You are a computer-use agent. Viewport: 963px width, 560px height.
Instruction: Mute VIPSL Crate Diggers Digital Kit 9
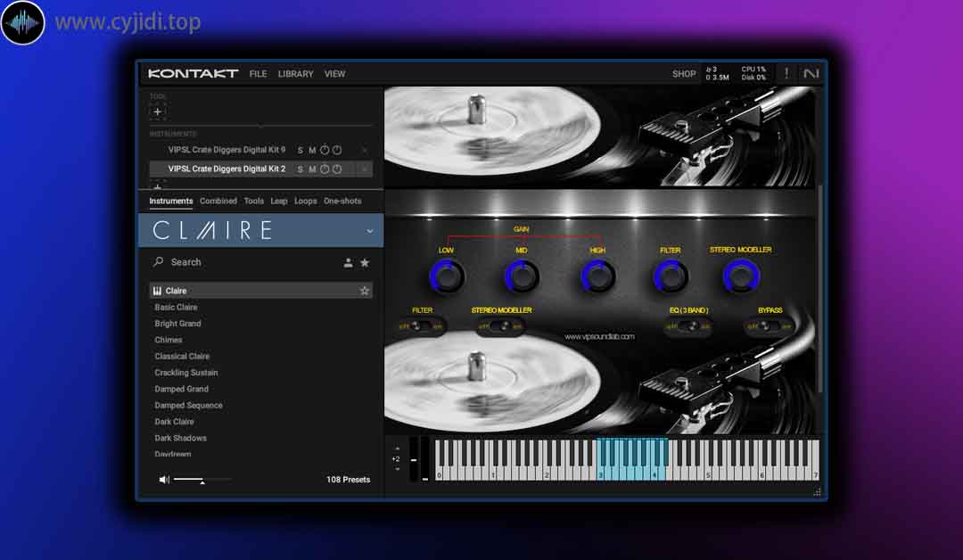[312, 151]
